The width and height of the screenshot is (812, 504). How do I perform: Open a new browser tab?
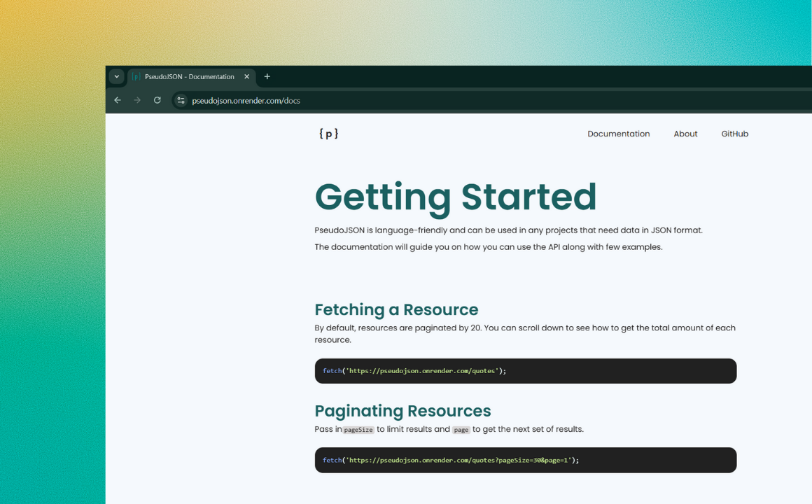(x=267, y=77)
